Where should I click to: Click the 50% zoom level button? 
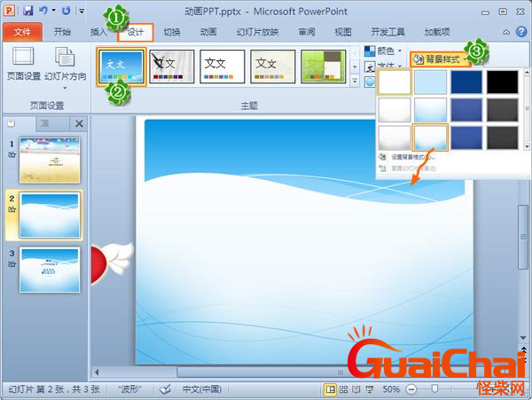391,389
